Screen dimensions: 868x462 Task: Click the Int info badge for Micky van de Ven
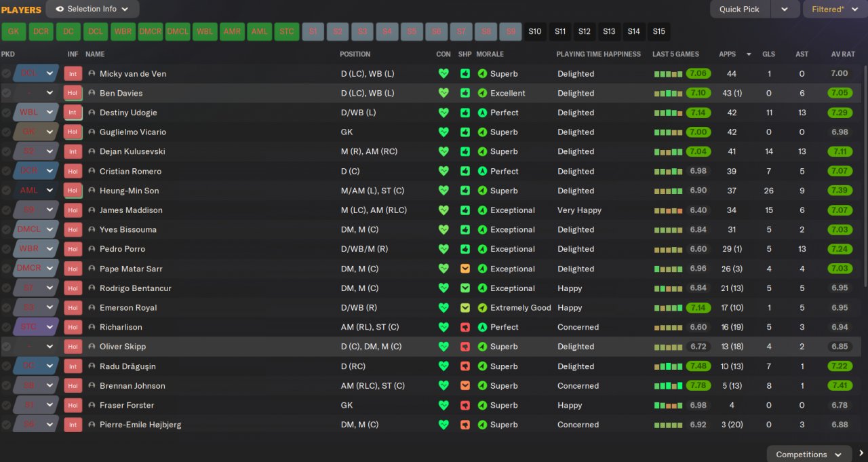click(x=73, y=73)
